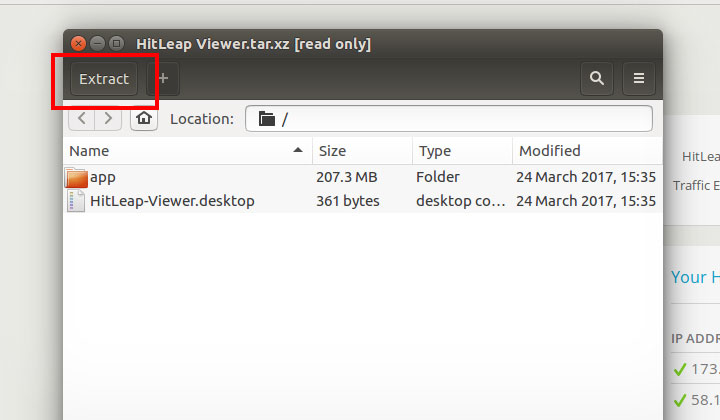Sort by the Type column header
This screenshot has height=420, width=720.
[462, 151]
